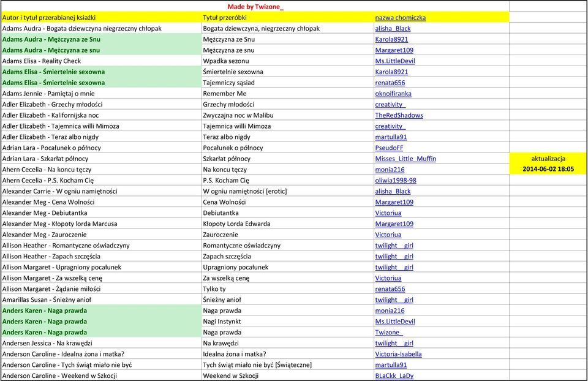The height and width of the screenshot is (381, 588).
Task: Open renata656 link for Tajemniczy sąsiad
Action: coord(390,83)
